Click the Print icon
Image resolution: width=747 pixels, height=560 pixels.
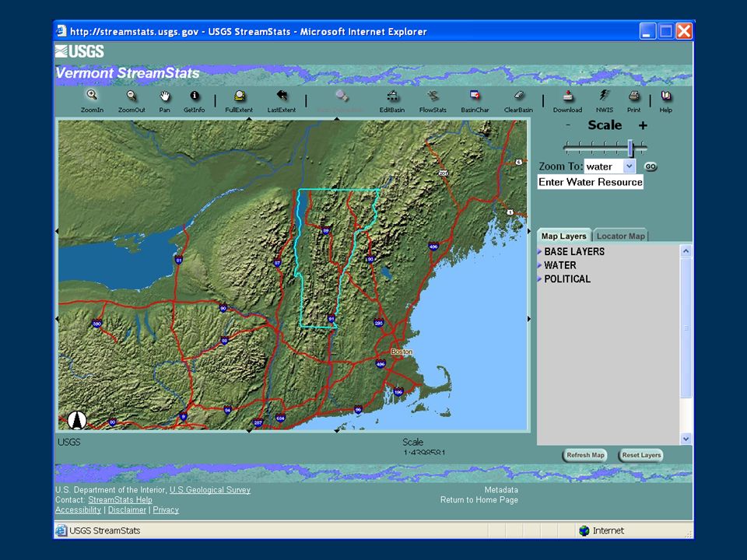[633, 96]
